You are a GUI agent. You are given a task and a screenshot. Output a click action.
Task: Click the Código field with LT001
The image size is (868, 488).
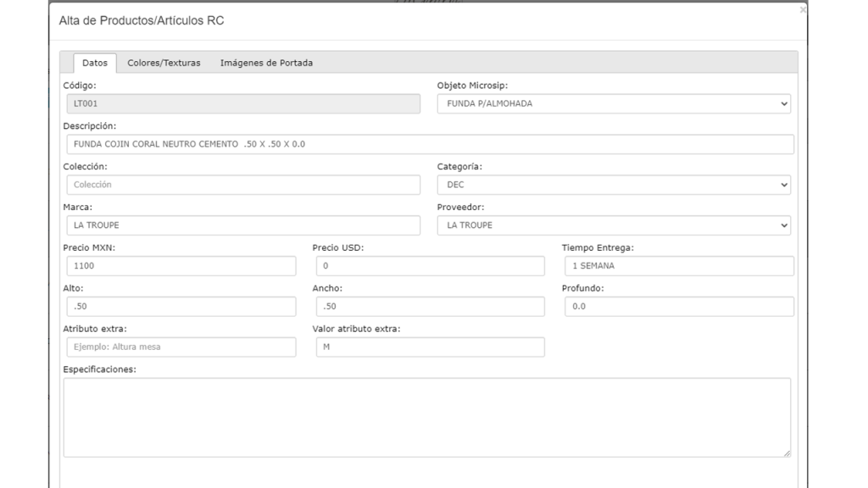click(242, 103)
